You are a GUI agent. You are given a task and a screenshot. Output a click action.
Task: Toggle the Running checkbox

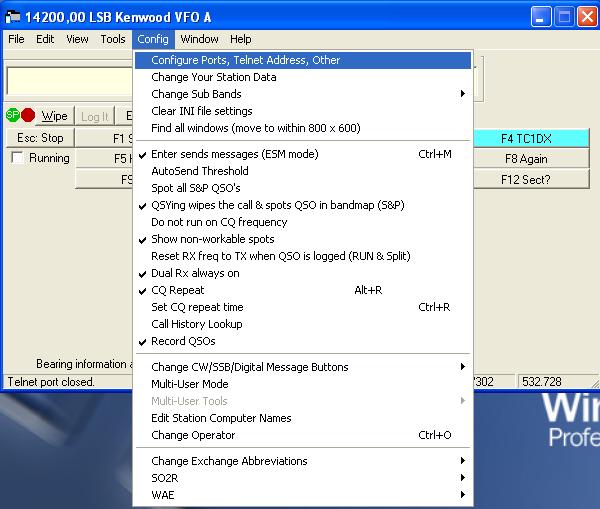17,158
